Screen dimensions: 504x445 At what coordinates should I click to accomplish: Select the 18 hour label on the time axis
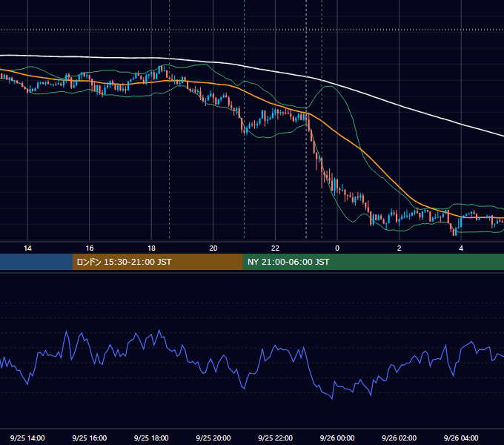[x=151, y=248]
